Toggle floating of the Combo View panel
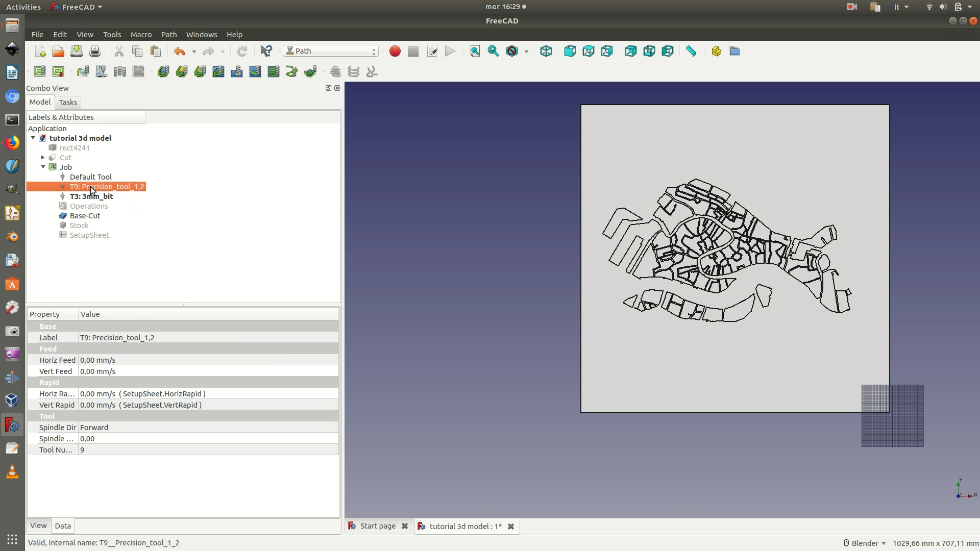Viewport: 980px width, 551px height. click(328, 88)
